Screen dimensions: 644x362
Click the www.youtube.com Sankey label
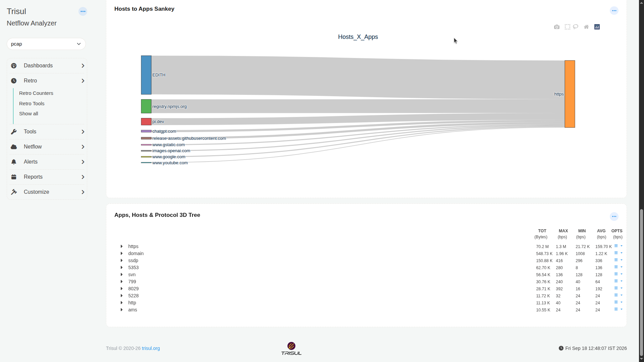point(170,163)
